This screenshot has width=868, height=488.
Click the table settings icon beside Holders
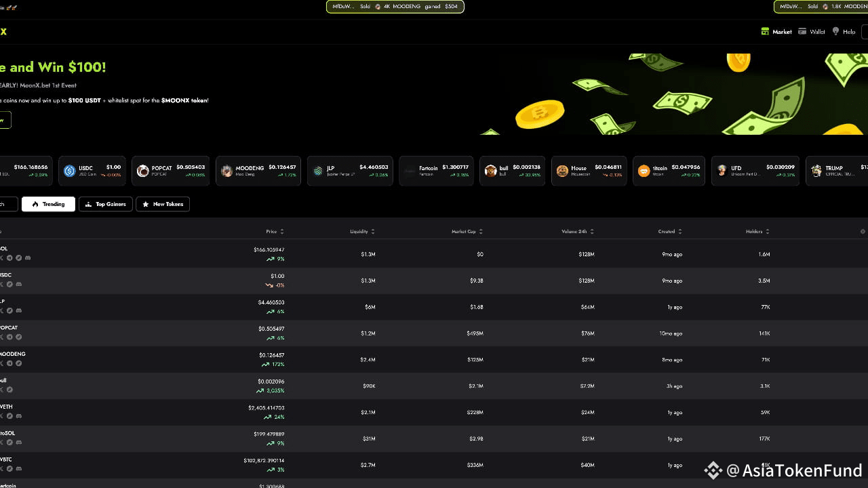tap(863, 231)
